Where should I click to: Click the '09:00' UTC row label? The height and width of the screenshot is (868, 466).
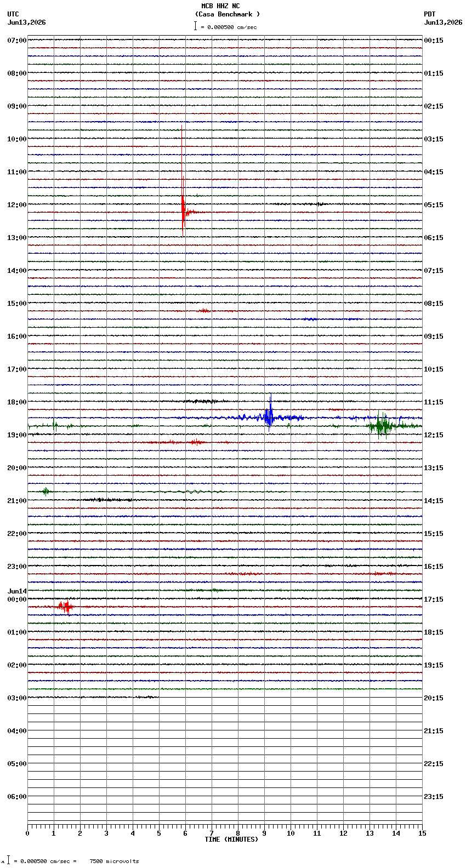tap(17, 106)
